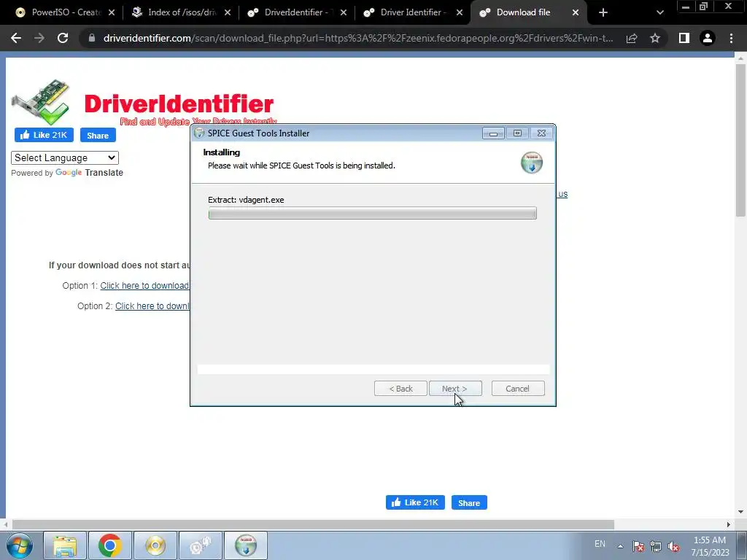Click Back in SPICE installer

coord(400,389)
